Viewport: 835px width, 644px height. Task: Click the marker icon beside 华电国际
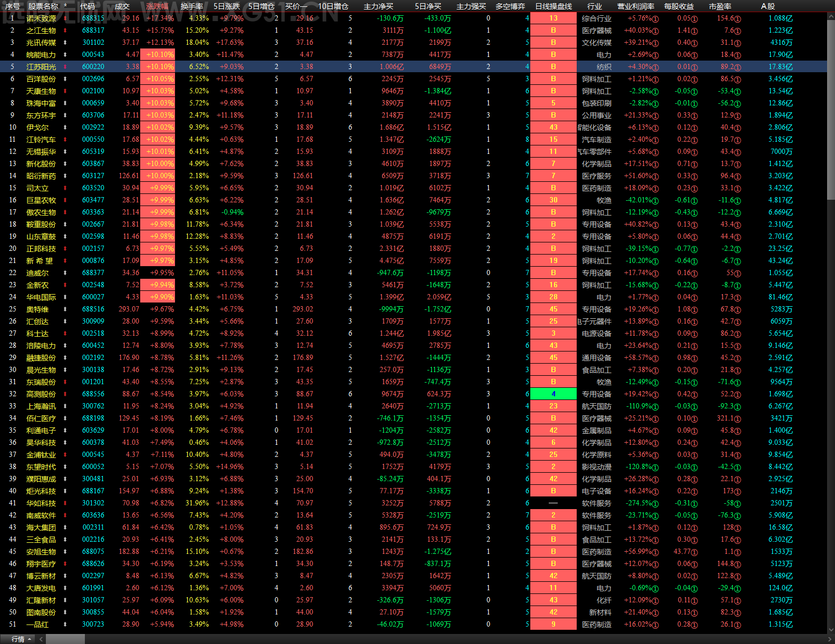tap(65, 297)
